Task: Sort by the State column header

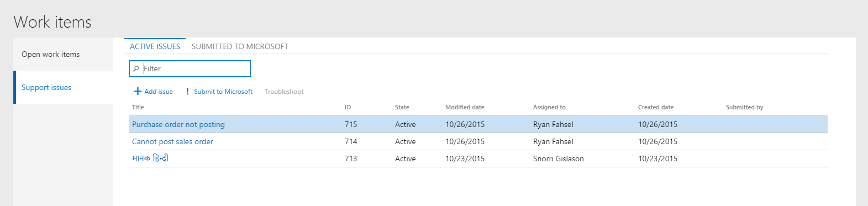Action: pyautogui.click(x=402, y=107)
